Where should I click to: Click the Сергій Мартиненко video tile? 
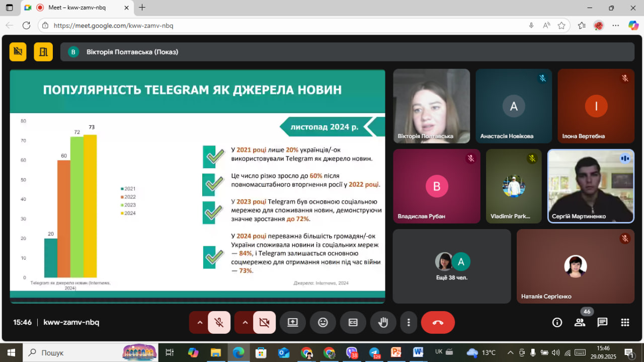click(x=590, y=186)
